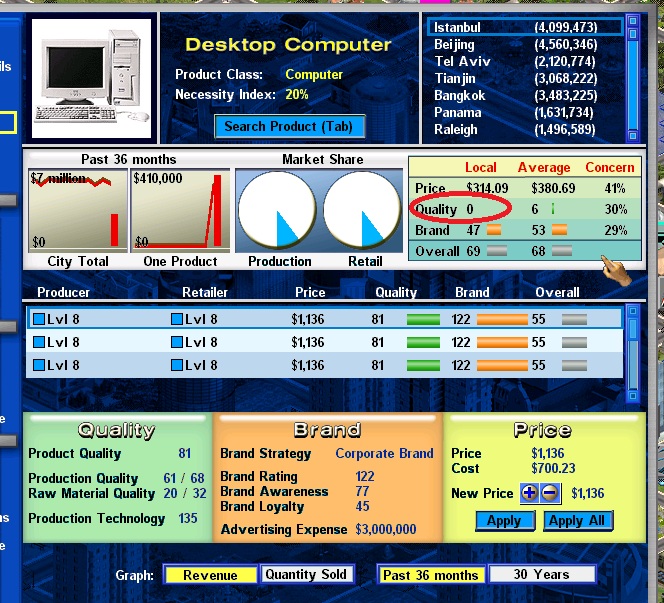The image size is (664, 603).
Task: Click retailer icon in first Lvl 8 row
Action: coord(177,319)
